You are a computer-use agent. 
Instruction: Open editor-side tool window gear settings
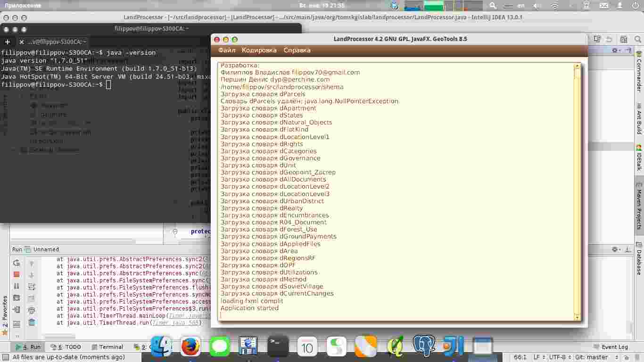pyautogui.click(x=615, y=50)
